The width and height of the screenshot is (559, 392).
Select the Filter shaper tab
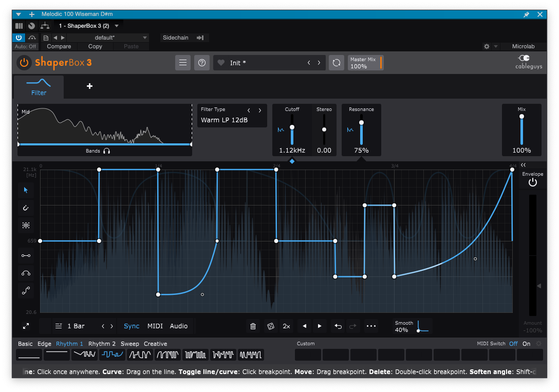click(x=39, y=87)
